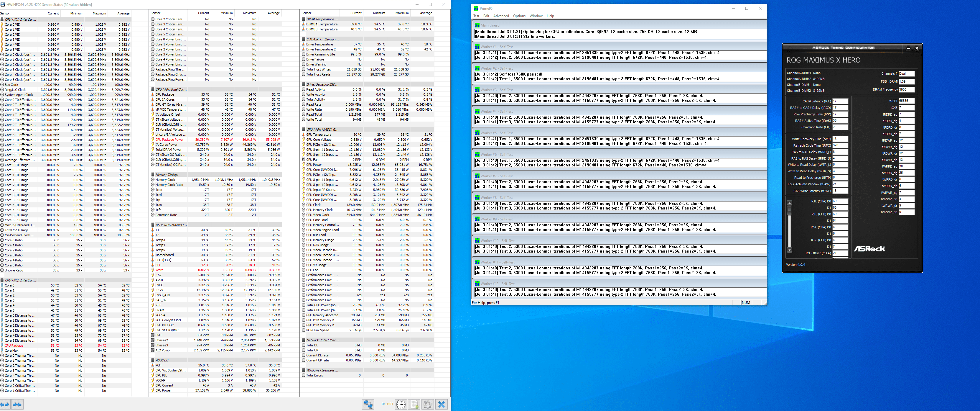This screenshot has width=980, height=411.
Task: Select the Ring/LLC Clock row
Action: tap(65, 90)
